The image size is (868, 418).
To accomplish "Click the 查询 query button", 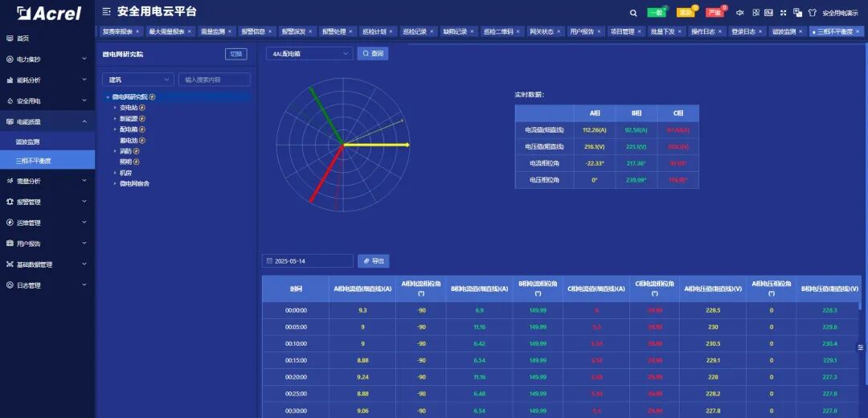I will point(373,54).
